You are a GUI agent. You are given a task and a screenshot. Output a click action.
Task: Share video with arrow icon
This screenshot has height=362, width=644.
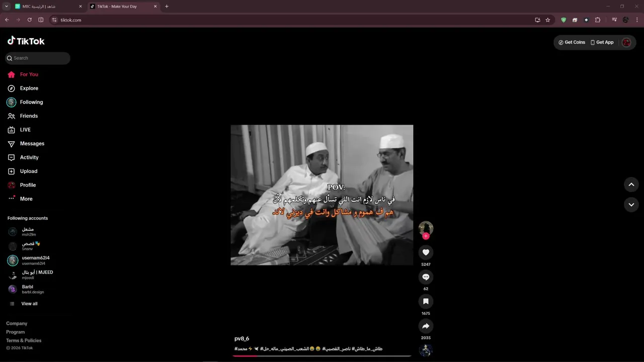point(426,326)
